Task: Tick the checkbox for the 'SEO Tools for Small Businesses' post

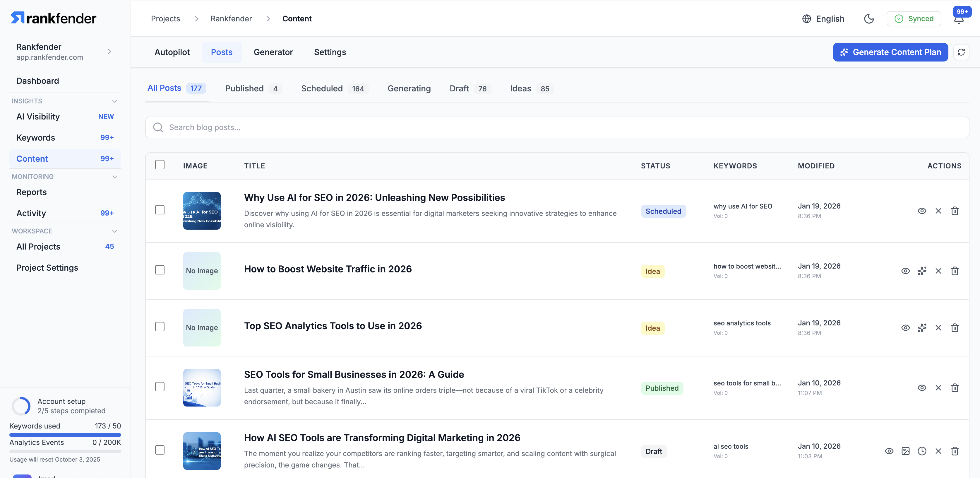Action: [160, 386]
